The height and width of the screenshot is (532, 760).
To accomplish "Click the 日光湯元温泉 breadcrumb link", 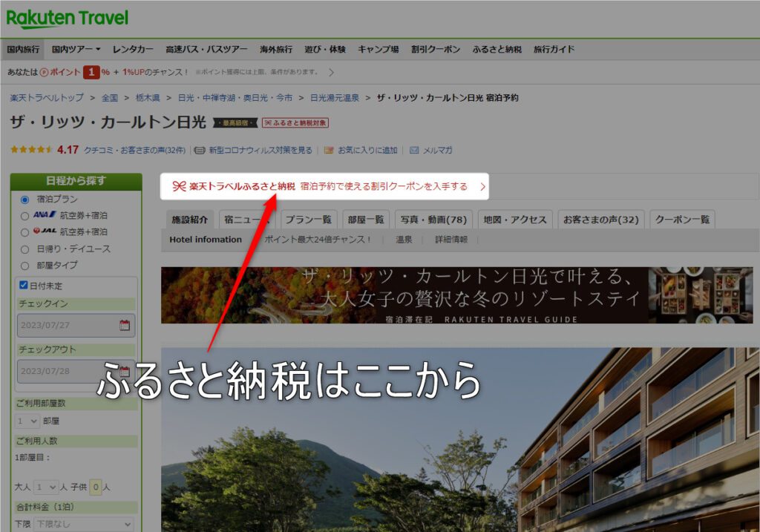I will (335, 98).
